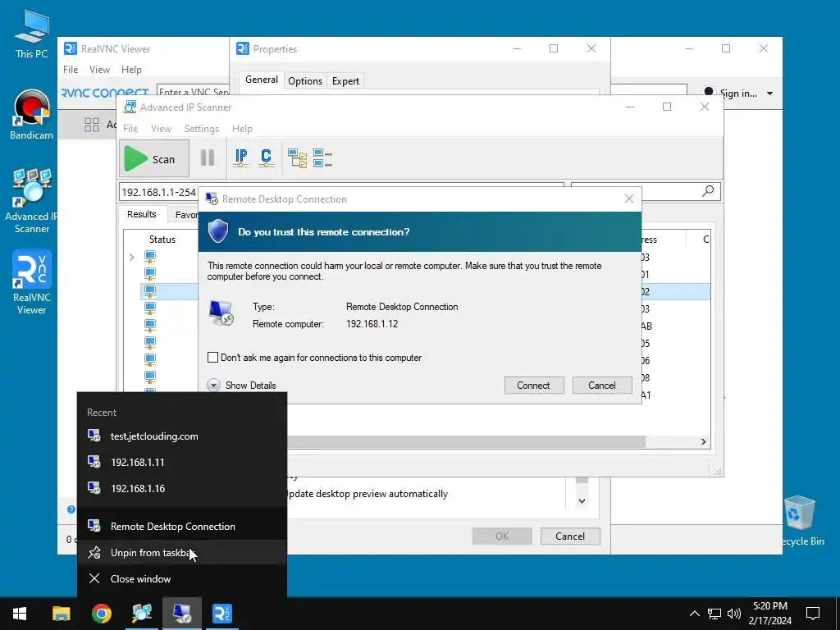The height and width of the screenshot is (630, 840).
Task: Select recent connection 192.168.1.11
Action: (x=182, y=462)
